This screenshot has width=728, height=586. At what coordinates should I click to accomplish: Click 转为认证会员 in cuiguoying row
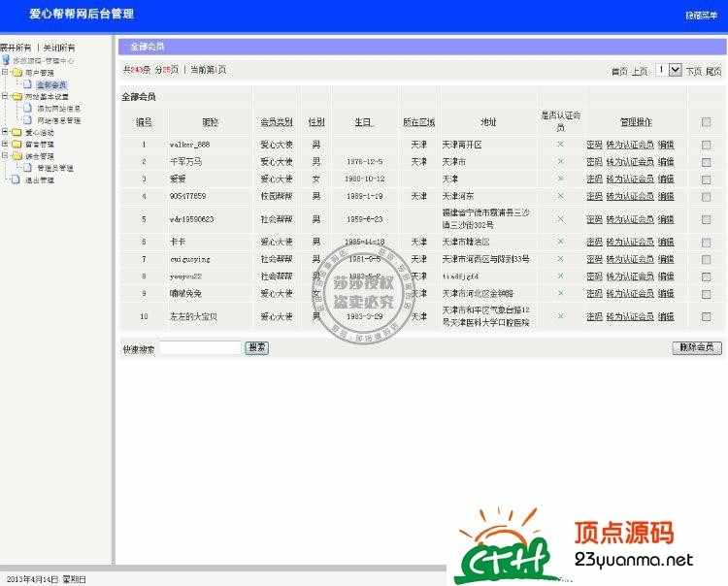coord(630,259)
